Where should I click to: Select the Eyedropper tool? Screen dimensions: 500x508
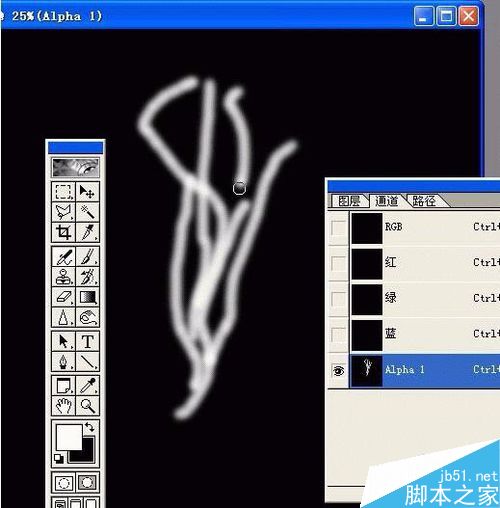coord(87,386)
